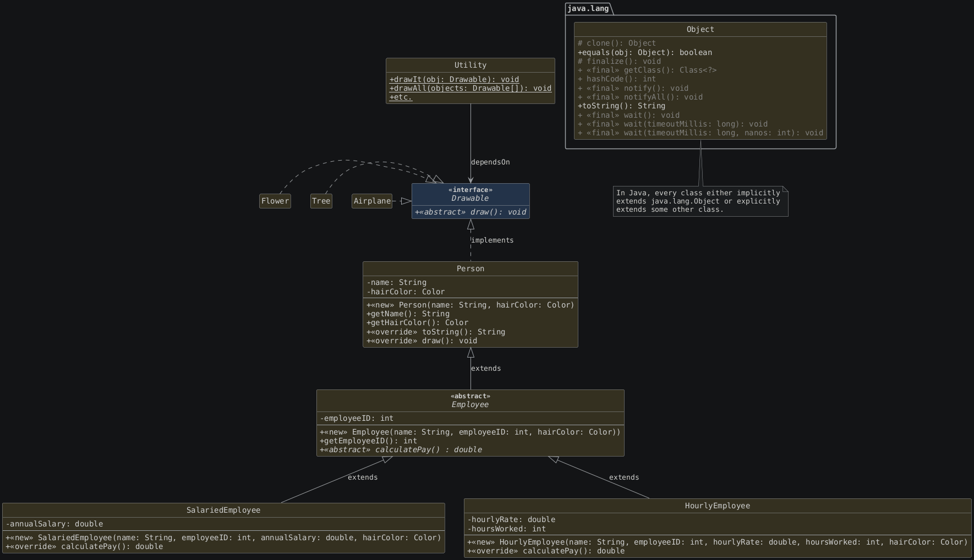Click the implements arrow label
This screenshot has height=560, width=974.
point(493,240)
